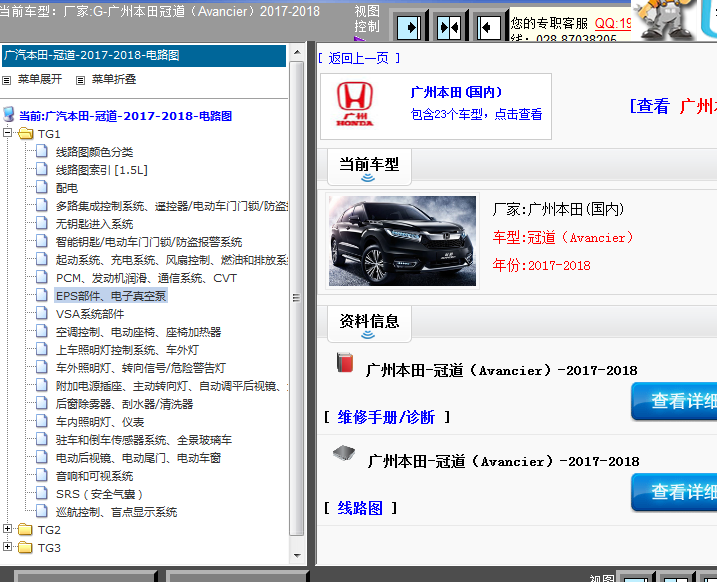Open 多路集成控制系统 tree item
The image size is (717, 582).
pyautogui.click(x=171, y=206)
